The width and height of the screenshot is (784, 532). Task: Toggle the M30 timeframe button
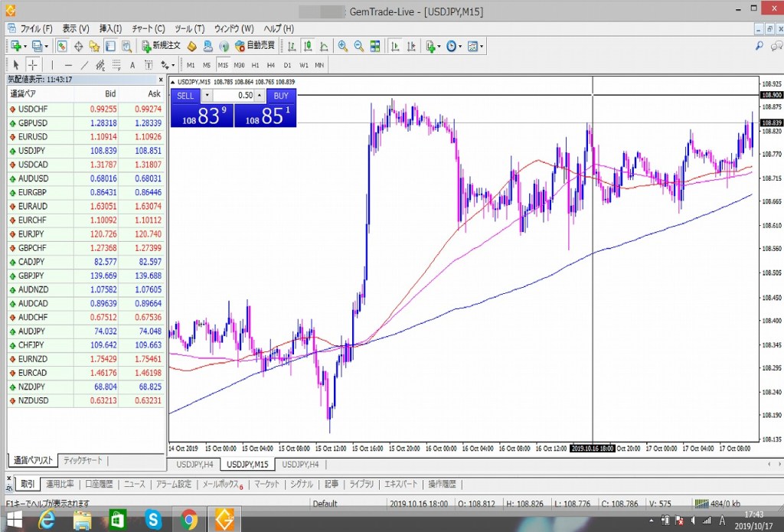click(x=239, y=65)
